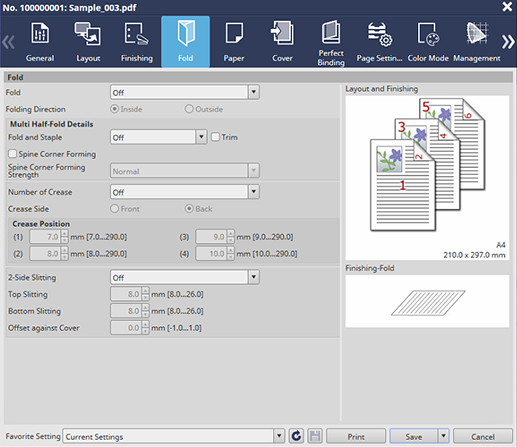The height and width of the screenshot is (447, 517).
Task: Click the Cancel button
Action: pos(483,436)
